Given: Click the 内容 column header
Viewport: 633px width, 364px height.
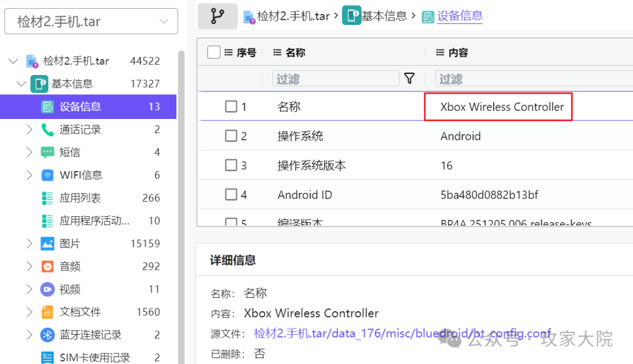Looking at the screenshot, I should click(x=458, y=53).
